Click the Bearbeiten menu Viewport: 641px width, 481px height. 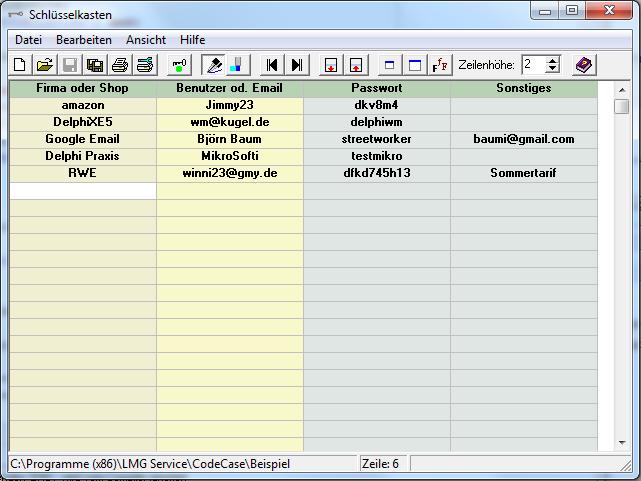[84, 40]
